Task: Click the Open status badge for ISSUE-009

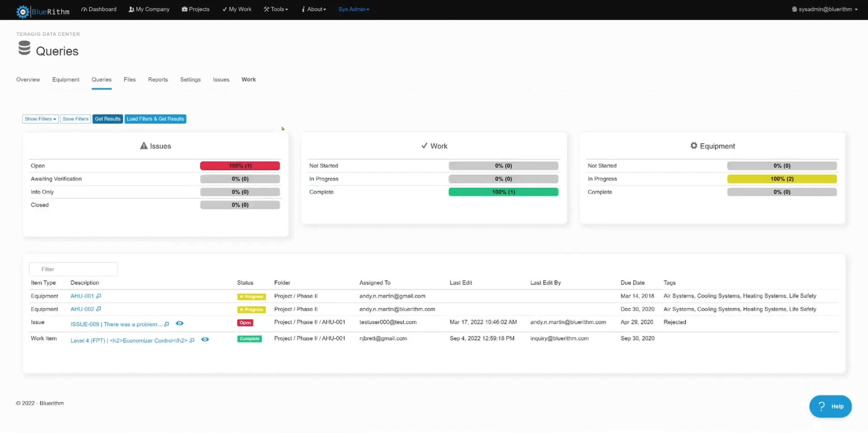Action: 245,323
